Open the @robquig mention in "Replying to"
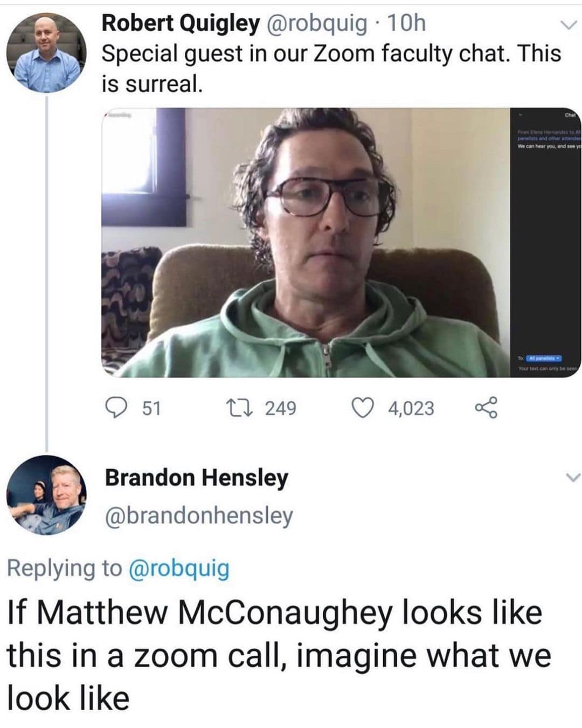The image size is (582, 728). (x=179, y=568)
